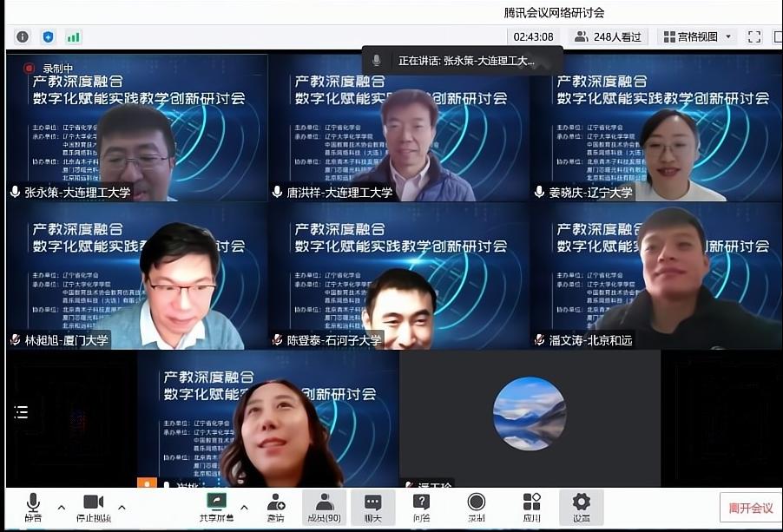Image resolution: width=783 pixels, height=532 pixels.
Task: Toggle meeting recording button
Action: (476, 507)
